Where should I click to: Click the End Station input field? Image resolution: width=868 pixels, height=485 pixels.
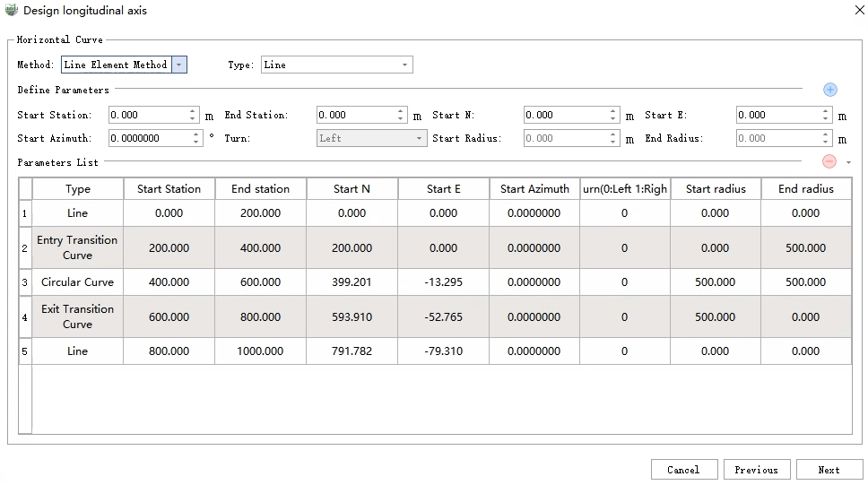coord(356,115)
